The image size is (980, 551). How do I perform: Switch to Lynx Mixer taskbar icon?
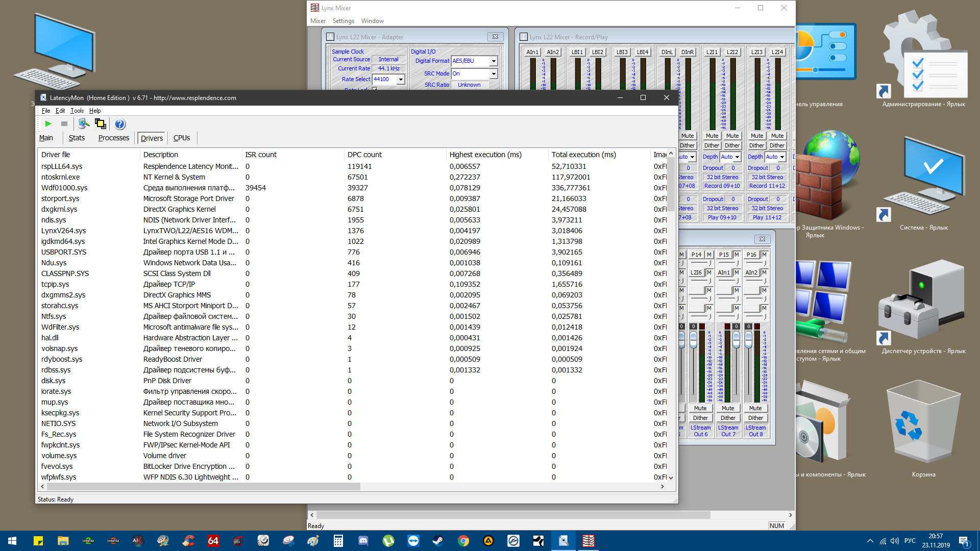[x=589, y=541]
